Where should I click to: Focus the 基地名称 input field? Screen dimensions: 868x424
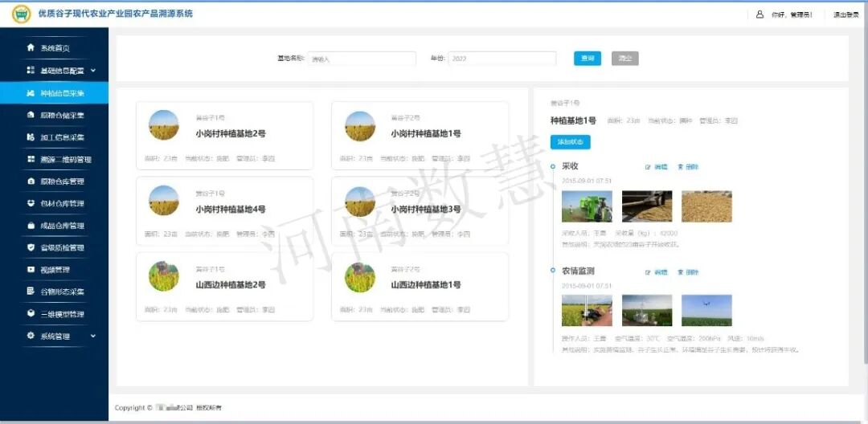pyautogui.click(x=362, y=59)
